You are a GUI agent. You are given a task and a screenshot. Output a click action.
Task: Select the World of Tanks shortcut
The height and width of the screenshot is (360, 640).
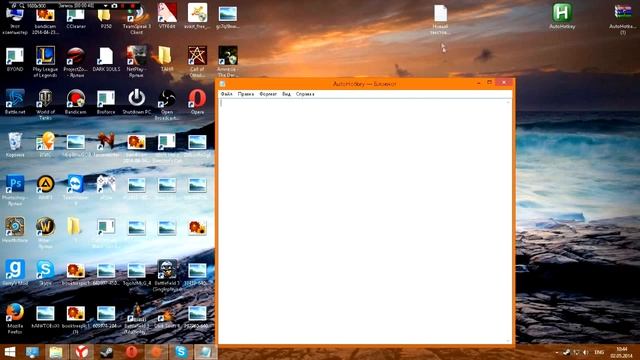click(x=45, y=104)
